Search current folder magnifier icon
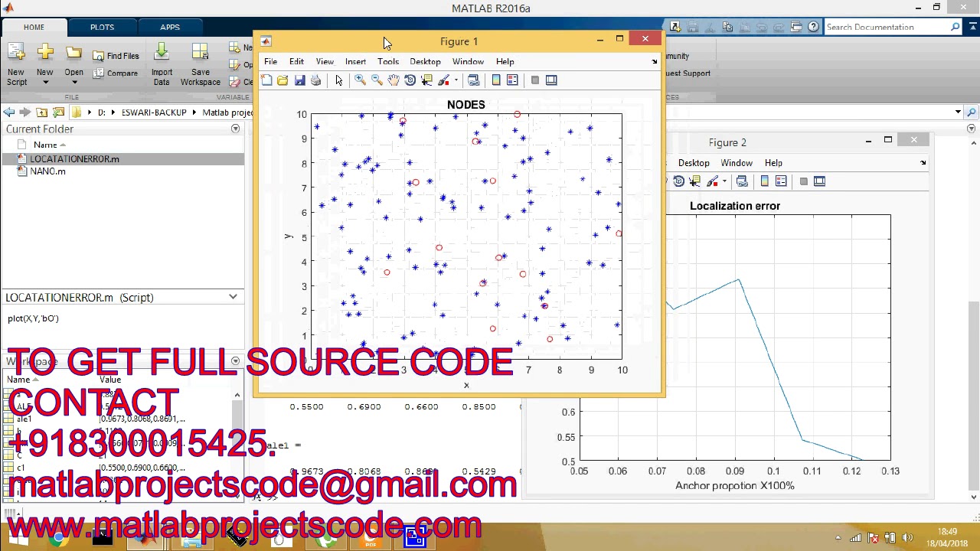 [972, 112]
